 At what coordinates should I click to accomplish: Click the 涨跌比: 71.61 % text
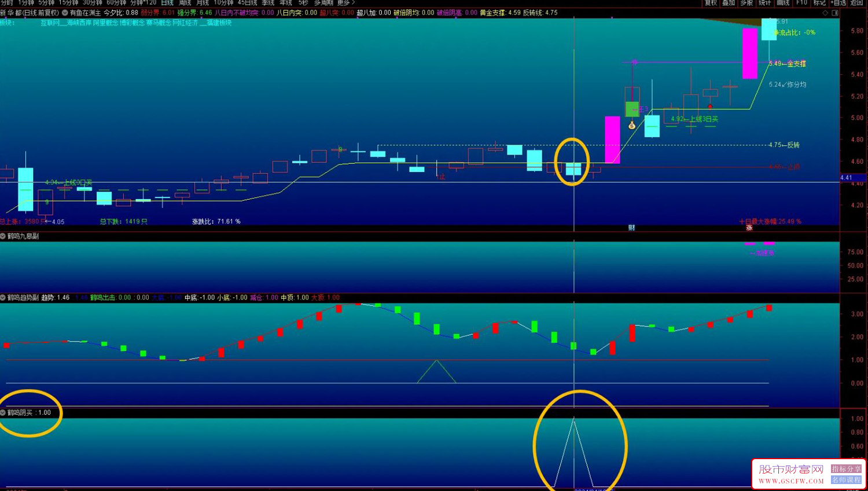pos(216,221)
